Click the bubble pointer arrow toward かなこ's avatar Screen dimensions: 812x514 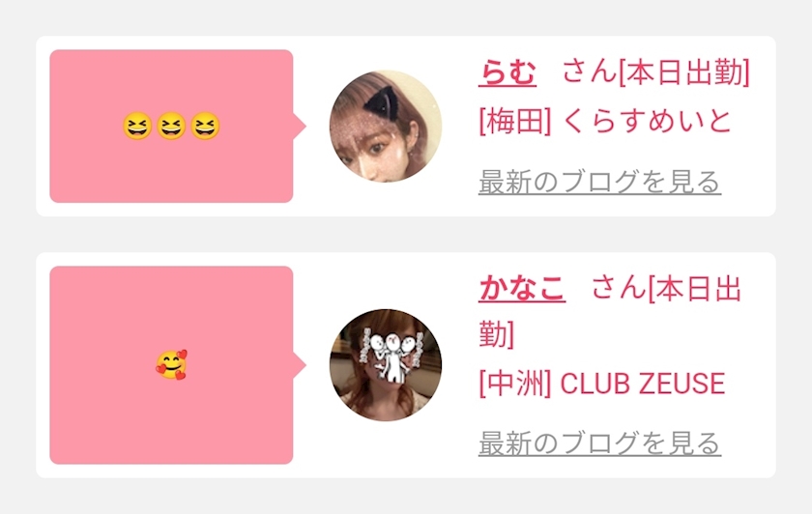(x=300, y=365)
